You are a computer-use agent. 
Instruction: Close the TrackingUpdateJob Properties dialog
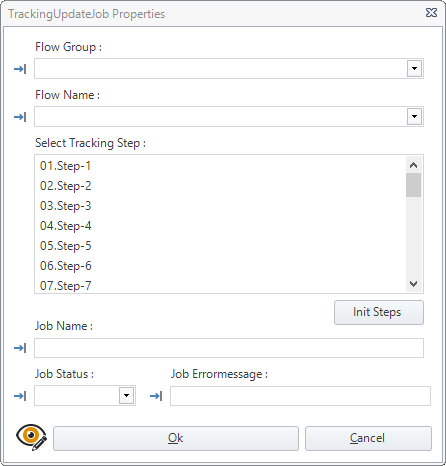point(431,13)
